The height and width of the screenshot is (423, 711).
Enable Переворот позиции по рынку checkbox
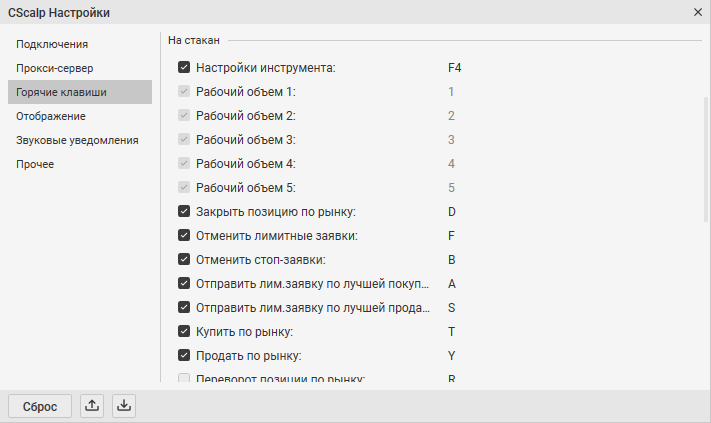184,379
